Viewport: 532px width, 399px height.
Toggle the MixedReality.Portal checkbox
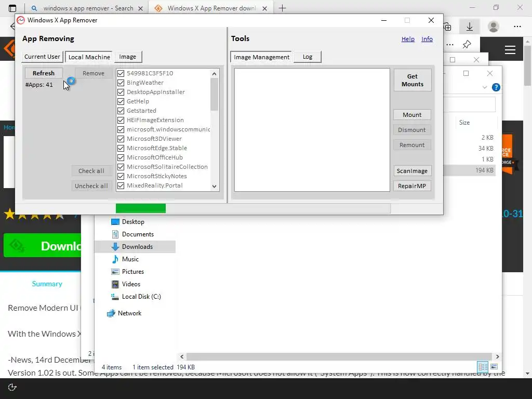(x=121, y=185)
